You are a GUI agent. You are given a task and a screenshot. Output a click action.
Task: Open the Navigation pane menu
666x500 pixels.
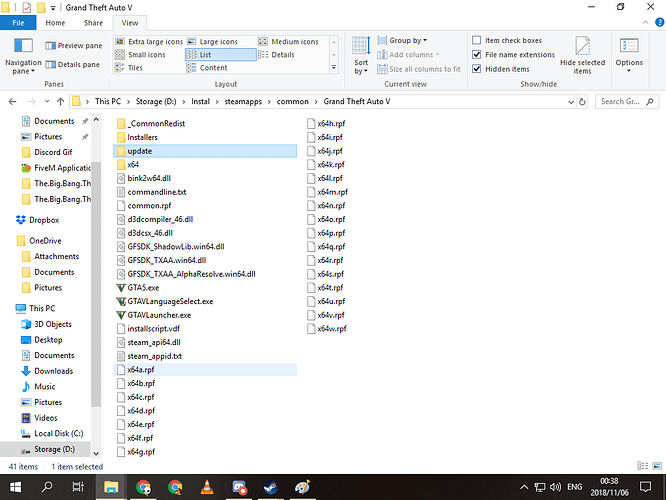pyautogui.click(x=23, y=56)
